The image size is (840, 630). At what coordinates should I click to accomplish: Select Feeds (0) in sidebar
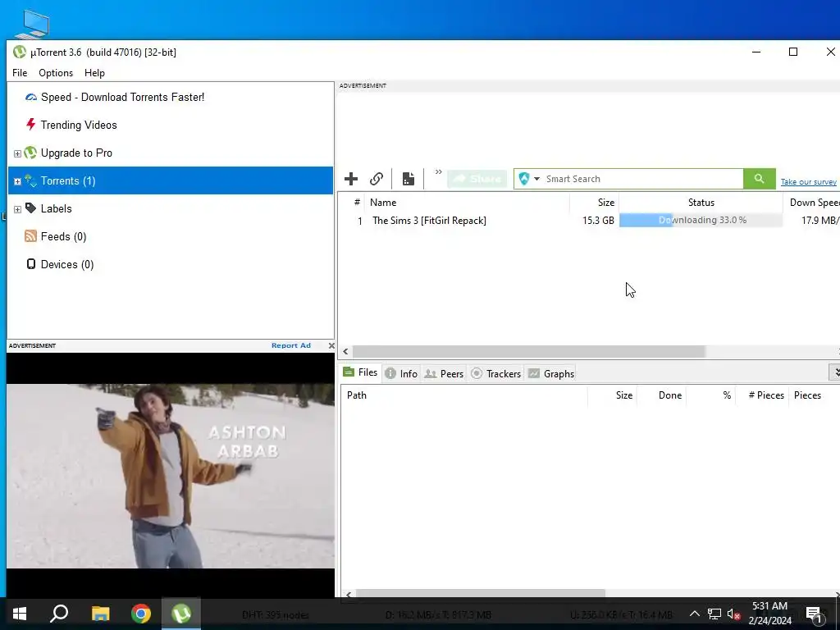pyautogui.click(x=63, y=236)
